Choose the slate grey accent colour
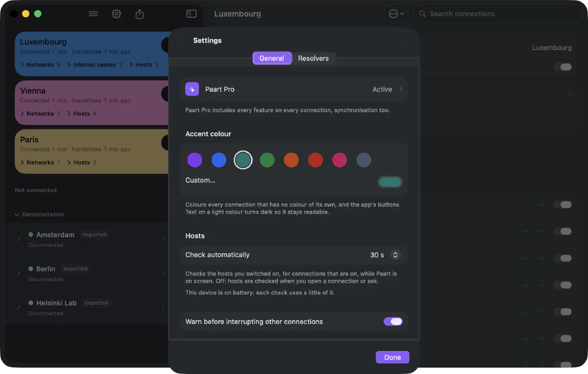Screen dimensions: 588x374 tap(364, 160)
